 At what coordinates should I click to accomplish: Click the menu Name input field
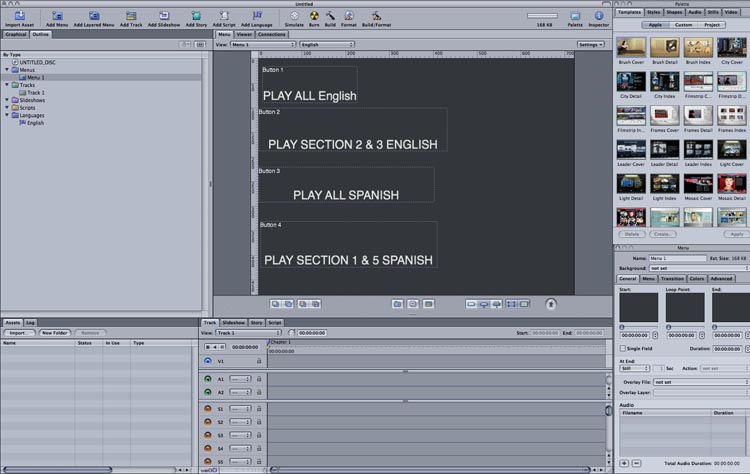pyautogui.click(x=677, y=258)
